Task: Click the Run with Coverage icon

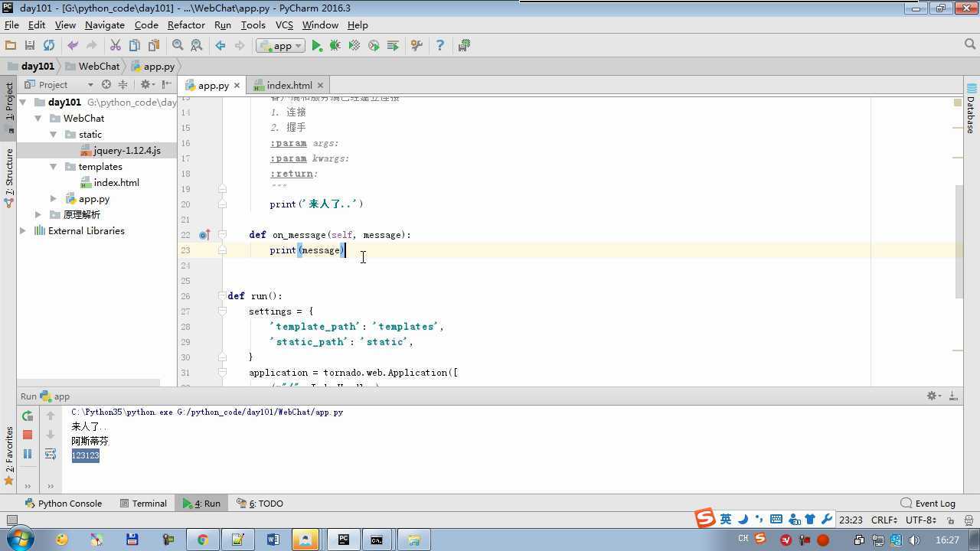Action: click(x=354, y=46)
